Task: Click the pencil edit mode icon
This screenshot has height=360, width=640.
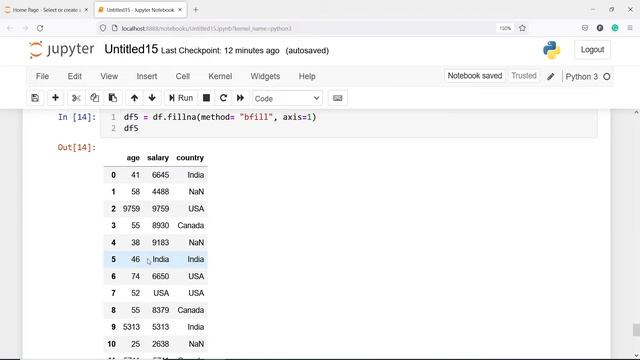Action: click(x=551, y=76)
